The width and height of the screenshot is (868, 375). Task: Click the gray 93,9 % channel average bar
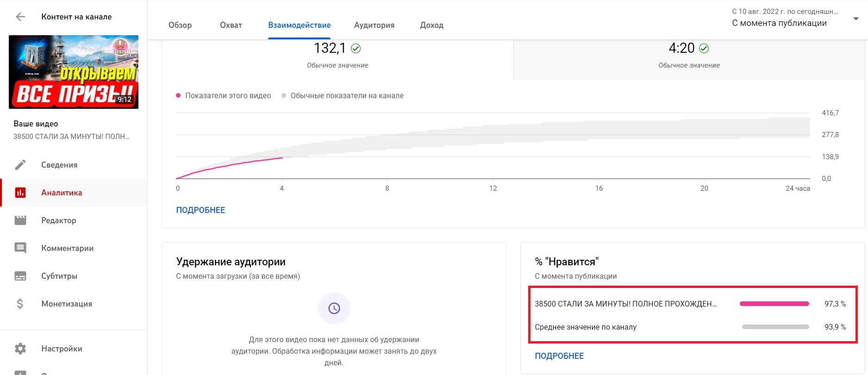(x=775, y=327)
